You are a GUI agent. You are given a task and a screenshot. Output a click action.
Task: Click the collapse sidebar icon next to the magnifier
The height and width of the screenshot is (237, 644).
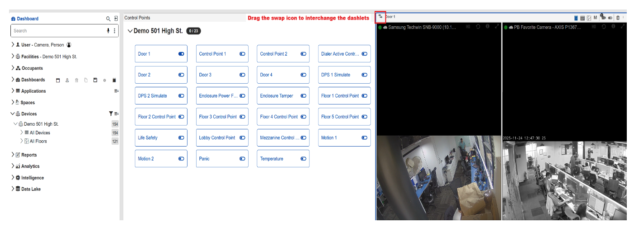point(116,19)
